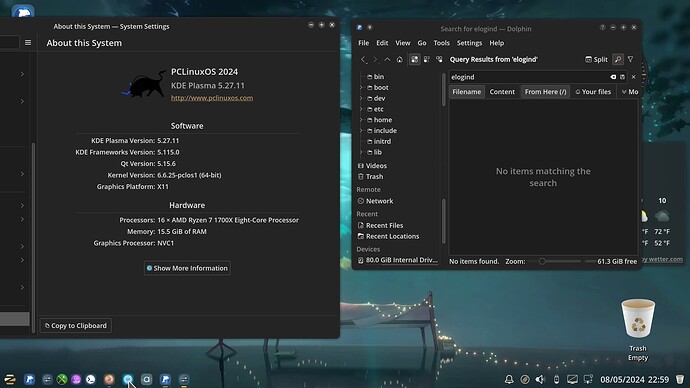This screenshot has width=690, height=388.
Task: Open Videos in Dolphin places
Action: (372, 166)
